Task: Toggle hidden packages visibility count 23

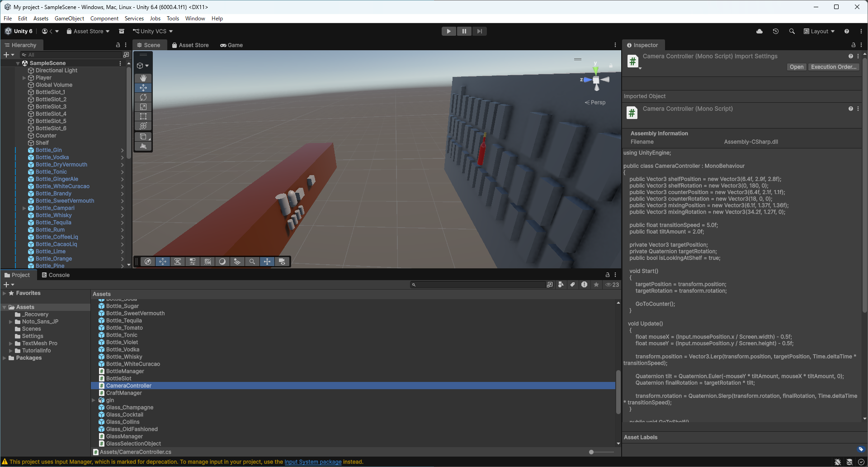Action: pyautogui.click(x=612, y=285)
